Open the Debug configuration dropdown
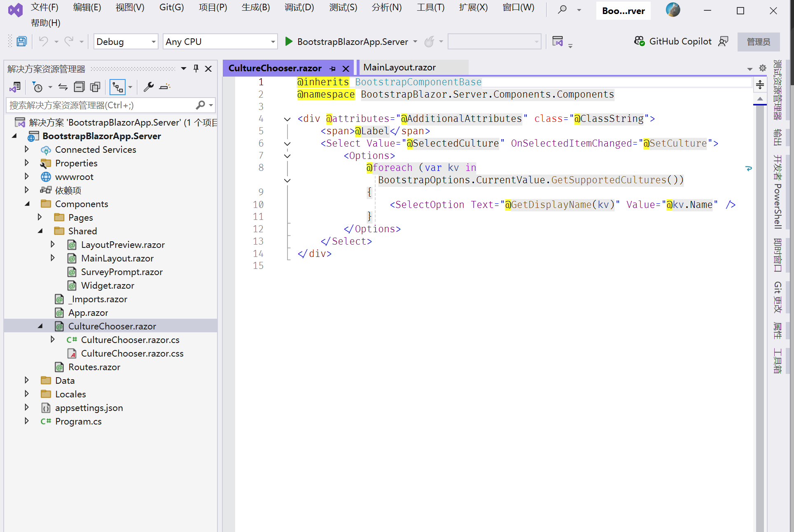The image size is (794, 532). pos(126,42)
